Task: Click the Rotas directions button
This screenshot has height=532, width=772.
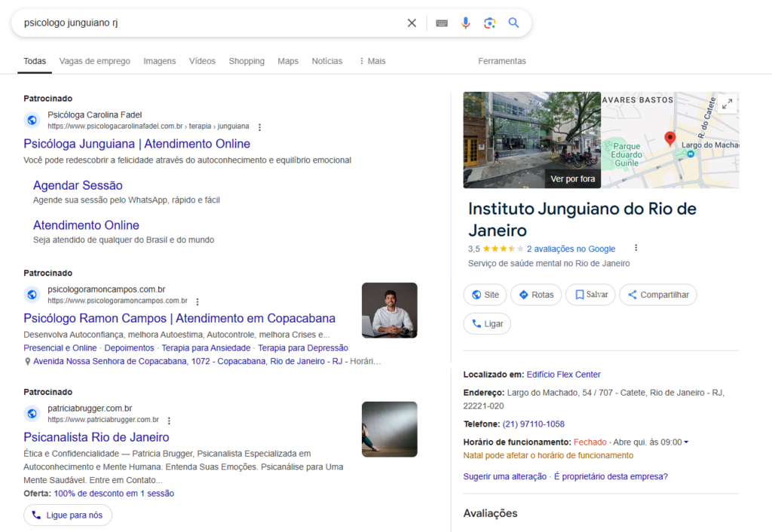Action: pyautogui.click(x=536, y=295)
